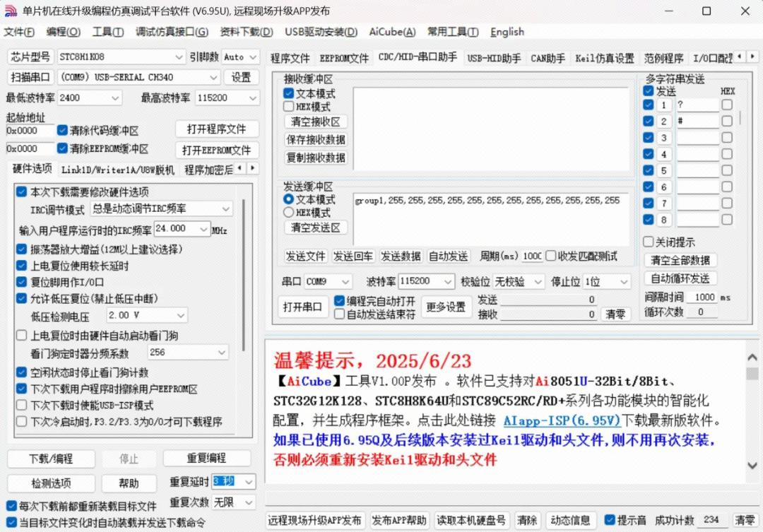Viewport: 763px width, 532px height.
Task: Open the 工具(T) menu
Action: point(108,32)
